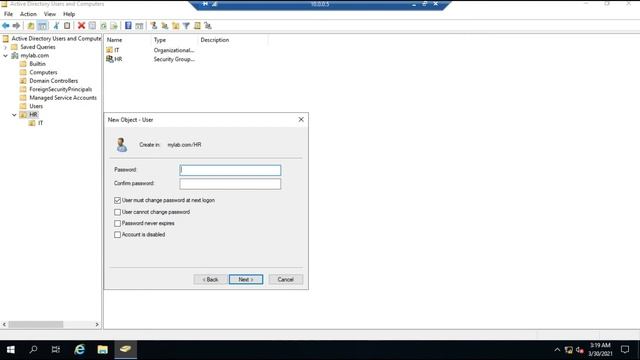This screenshot has height=360, width=640.
Task: Open the File menu
Action: point(8,14)
